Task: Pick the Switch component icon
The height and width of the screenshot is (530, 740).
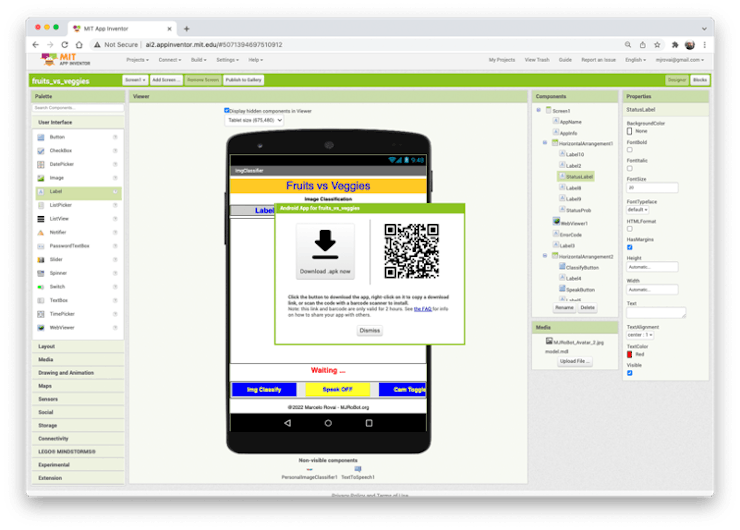Action: [41, 287]
